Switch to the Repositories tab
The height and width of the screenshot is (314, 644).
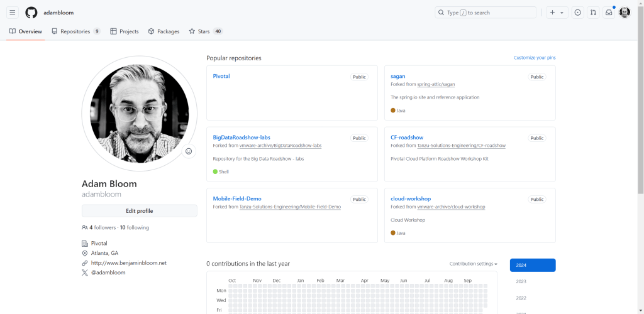pyautogui.click(x=75, y=31)
